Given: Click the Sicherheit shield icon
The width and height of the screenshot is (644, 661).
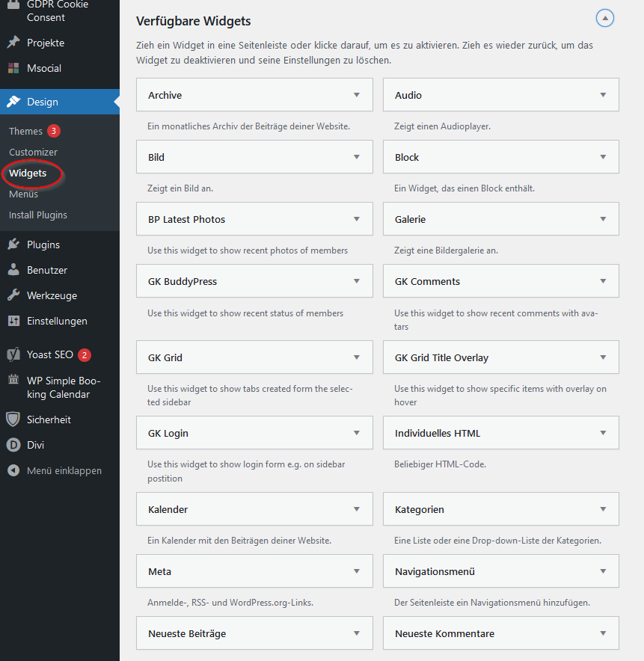Looking at the screenshot, I should 13,419.
